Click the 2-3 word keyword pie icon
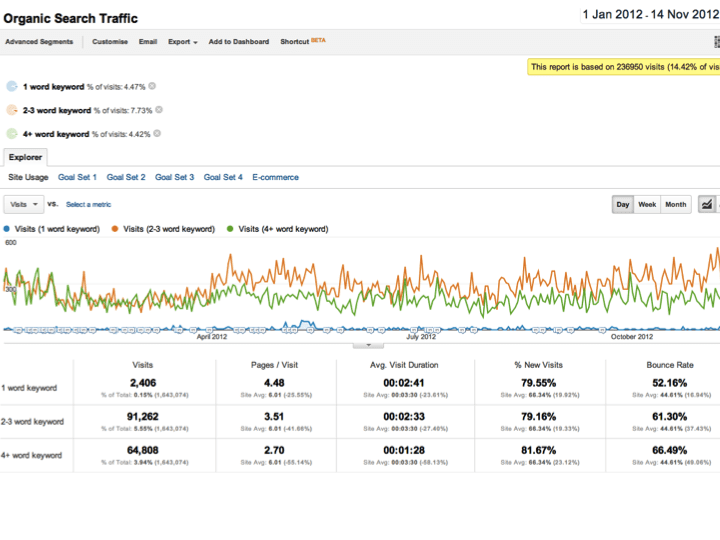720x540 pixels. click(12, 110)
